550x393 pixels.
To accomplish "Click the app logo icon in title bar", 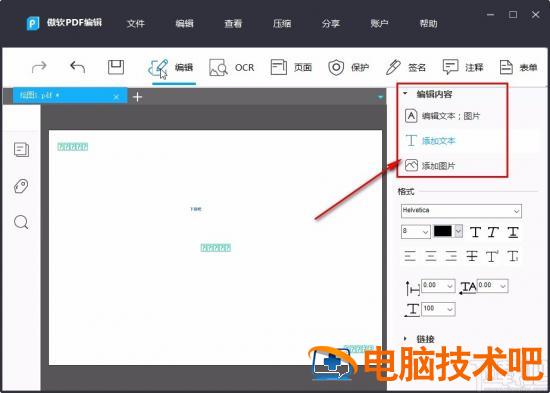I will (x=33, y=23).
